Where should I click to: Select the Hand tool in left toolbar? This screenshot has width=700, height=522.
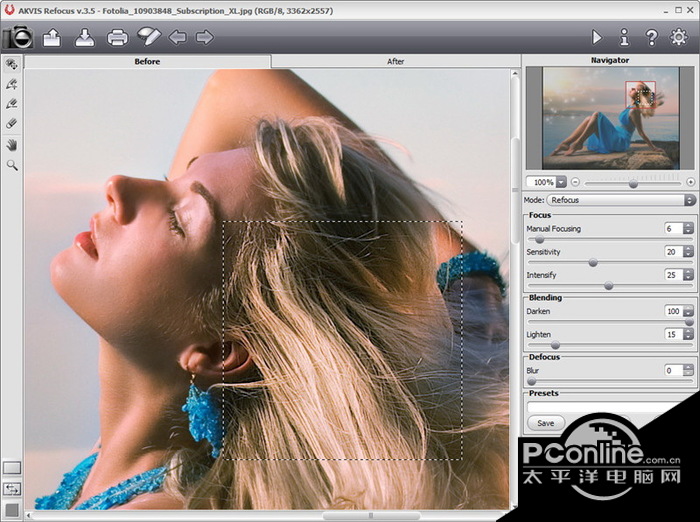coord(12,144)
